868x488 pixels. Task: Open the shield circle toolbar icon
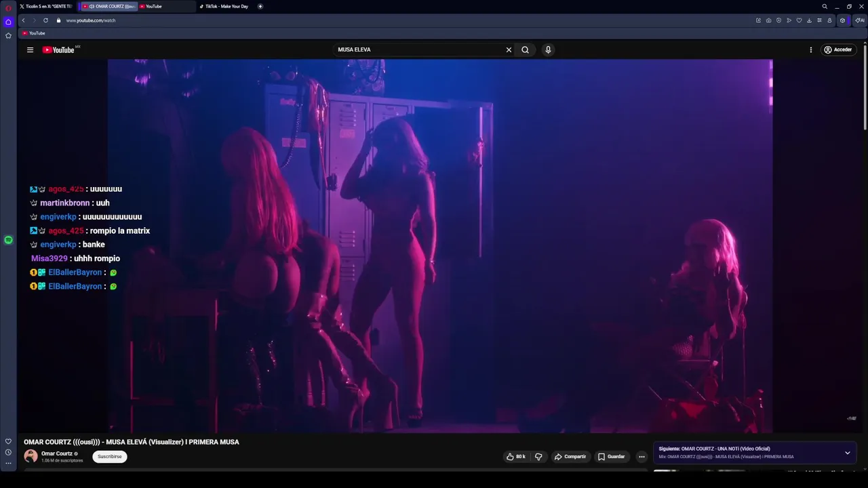pyautogui.click(x=778, y=20)
